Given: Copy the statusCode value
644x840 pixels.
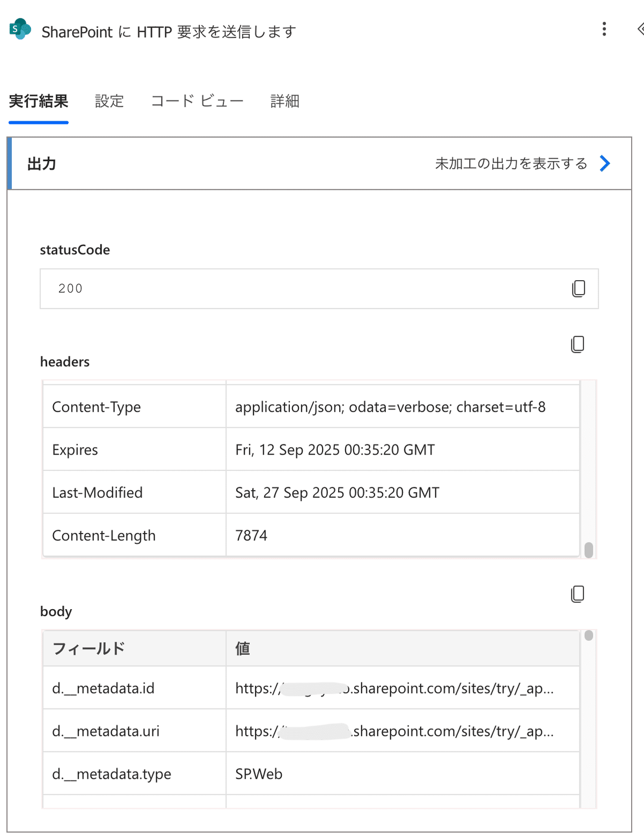Looking at the screenshot, I should 579,289.
